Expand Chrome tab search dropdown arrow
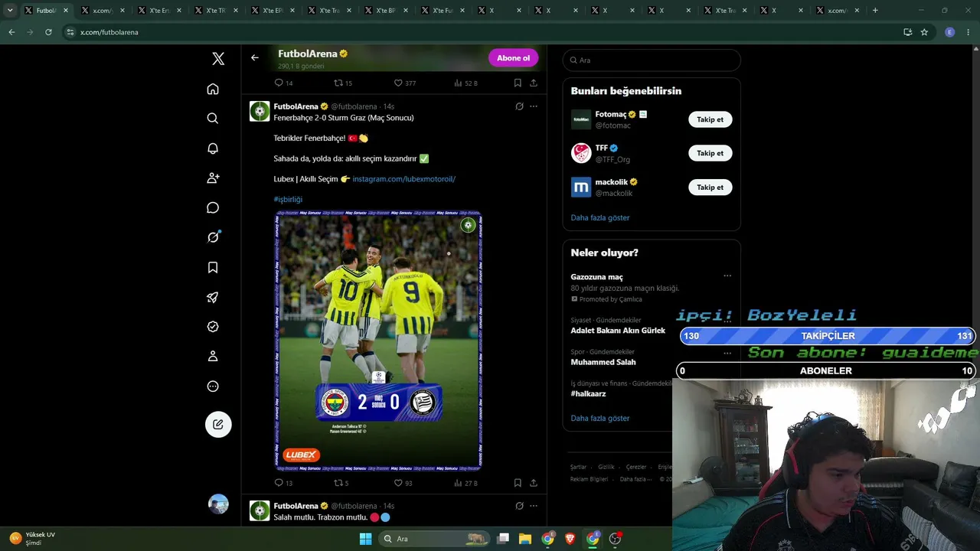980x551 pixels. [10, 11]
